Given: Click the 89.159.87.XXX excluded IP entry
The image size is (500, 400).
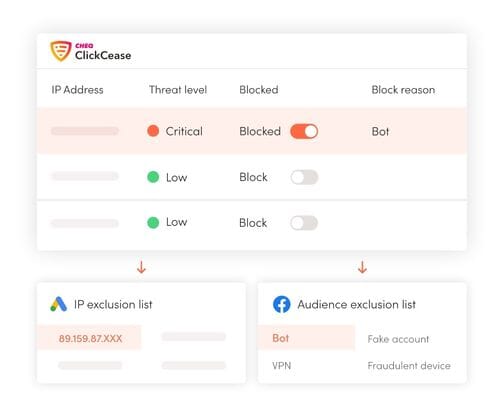Looking at the screenshot, I should [x=90, y=338].
